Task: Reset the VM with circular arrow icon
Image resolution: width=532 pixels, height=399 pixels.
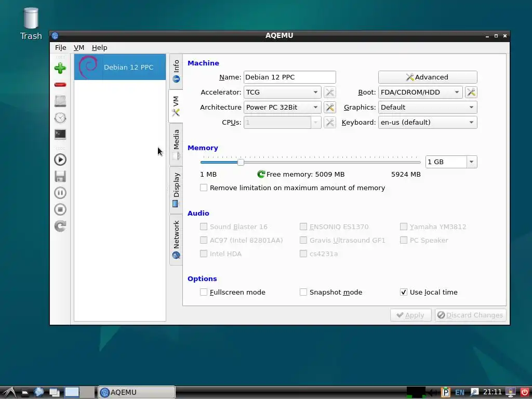Action: (x=60, y=226)
